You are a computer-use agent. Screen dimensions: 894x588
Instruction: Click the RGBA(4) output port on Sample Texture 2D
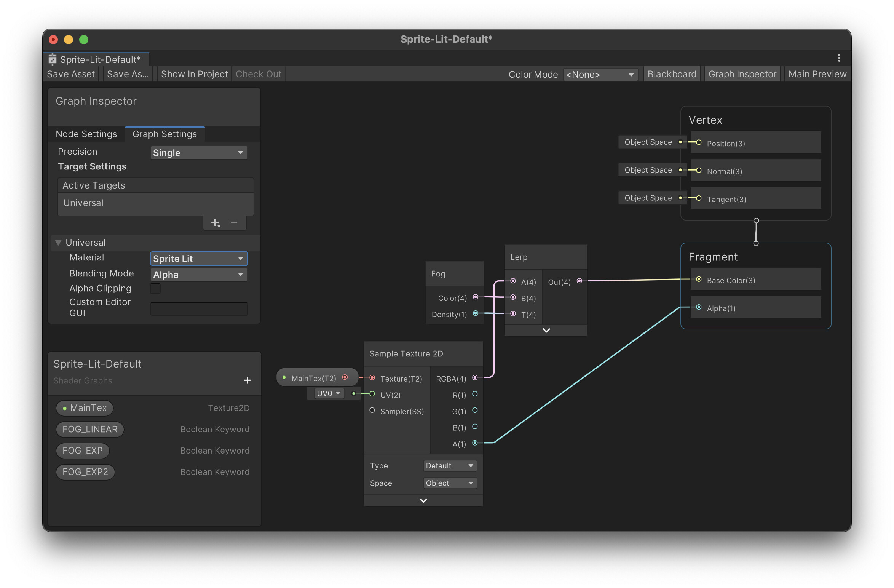click(x=475, y=378)
